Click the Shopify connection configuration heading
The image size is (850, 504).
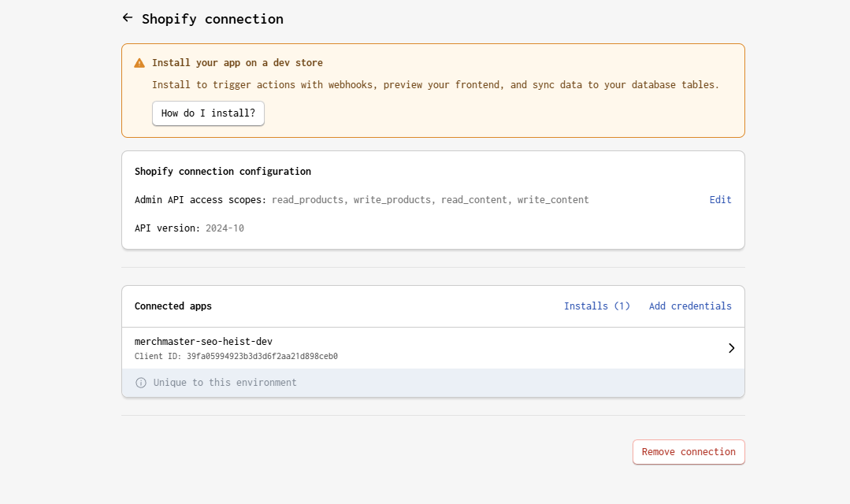pyautogui.click(x=222, y=172)
